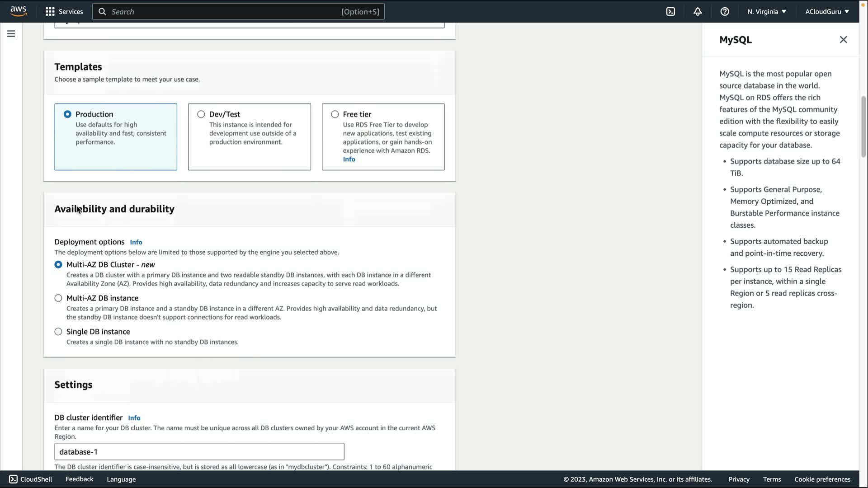Click the CloudShell icon in the footer
The image size is (868, 488).
tap(13, 479)
